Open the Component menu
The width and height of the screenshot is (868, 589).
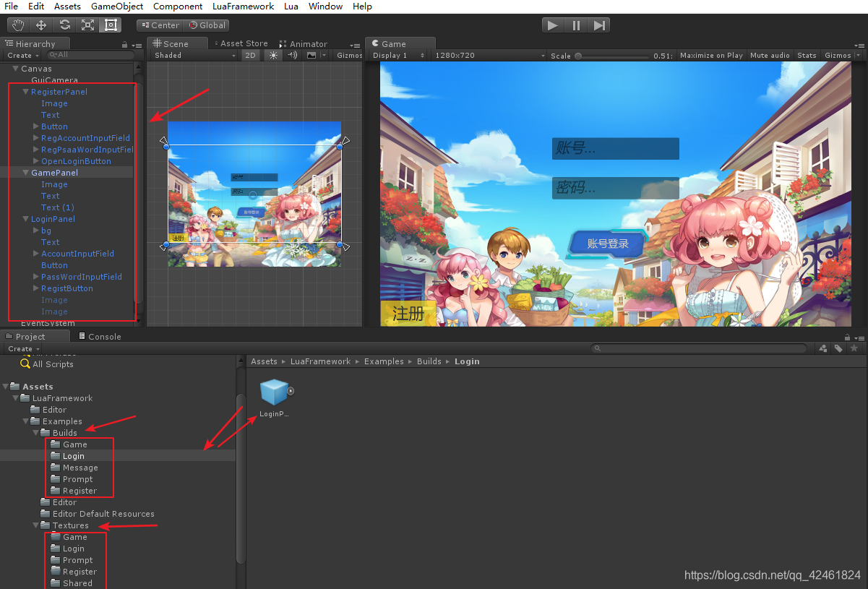coord(178,6)
